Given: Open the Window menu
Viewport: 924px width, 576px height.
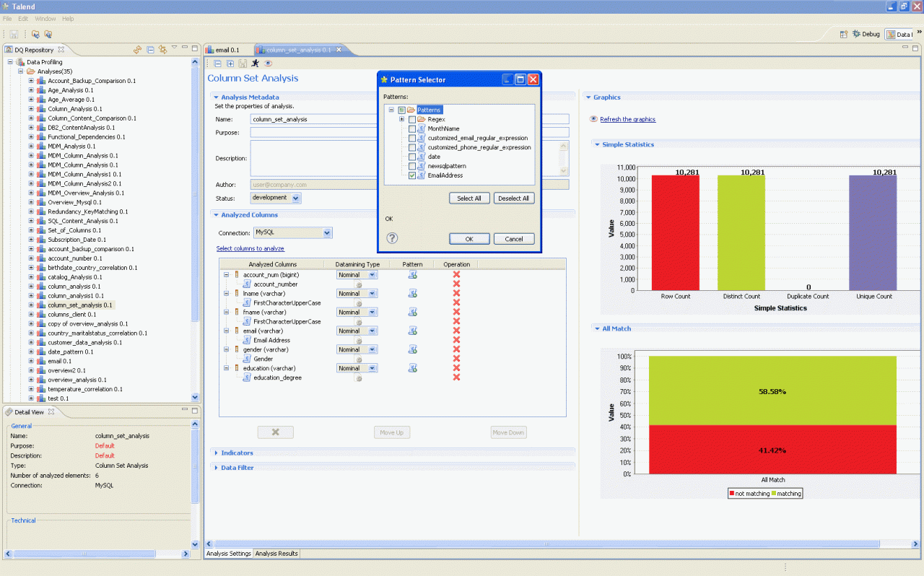Looking at the screenshot, I should [45, 18].
